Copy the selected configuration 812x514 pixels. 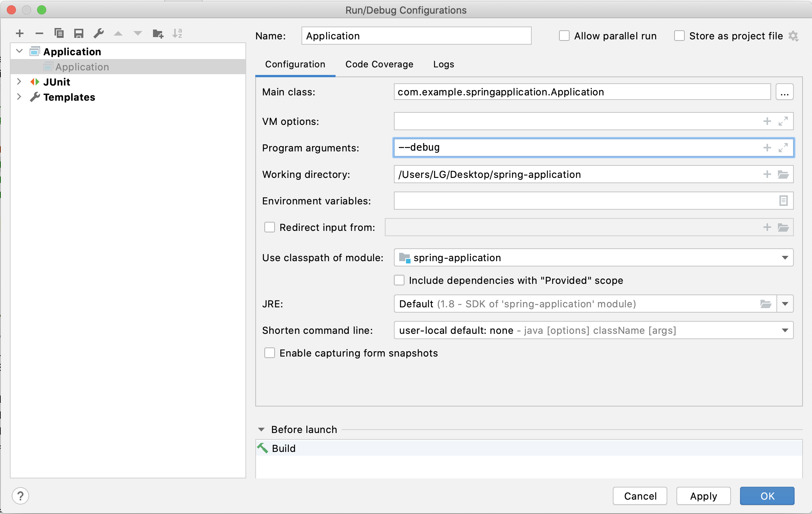coord(59,34)
